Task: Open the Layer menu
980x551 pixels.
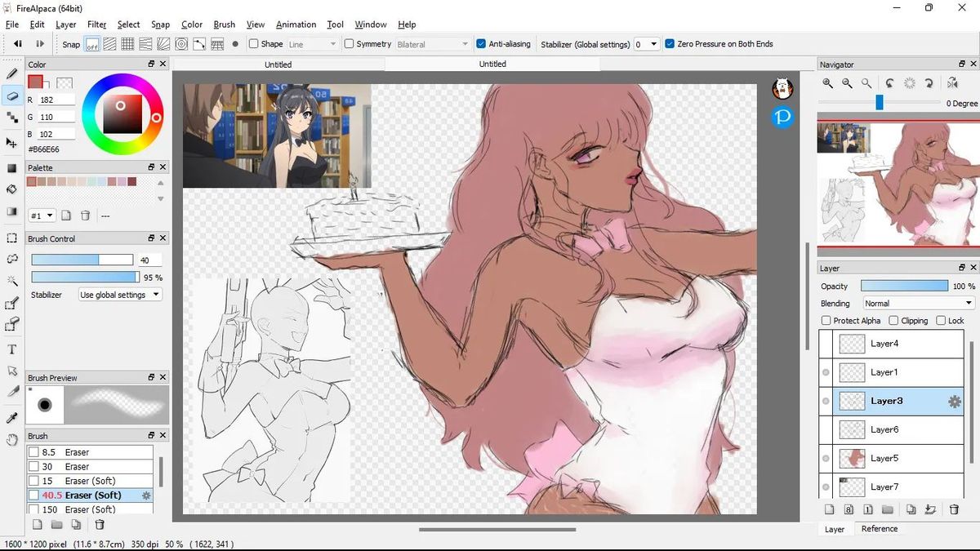Action: [x=66, y=24]
